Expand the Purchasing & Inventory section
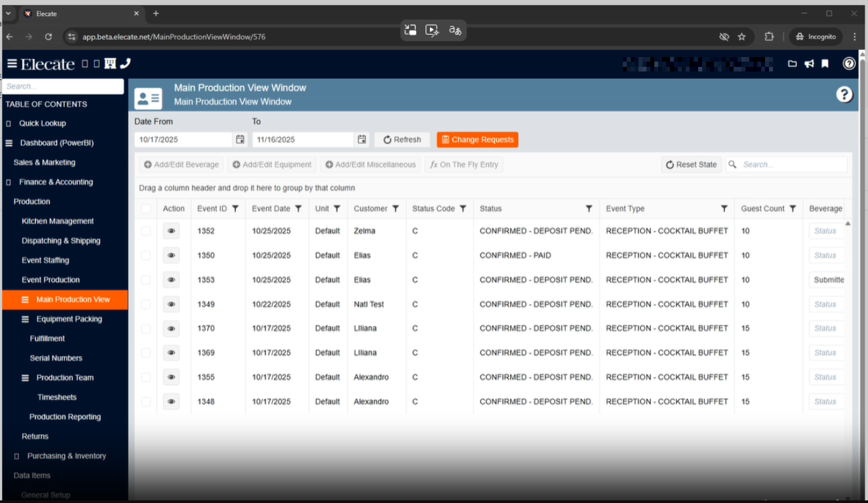 pyautogui.click(x=66, y=456)
